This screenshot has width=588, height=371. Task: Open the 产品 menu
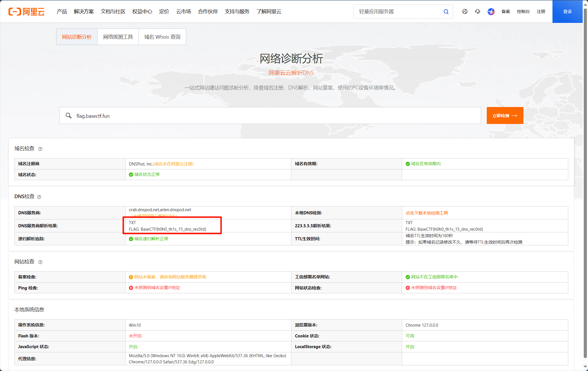62,12
